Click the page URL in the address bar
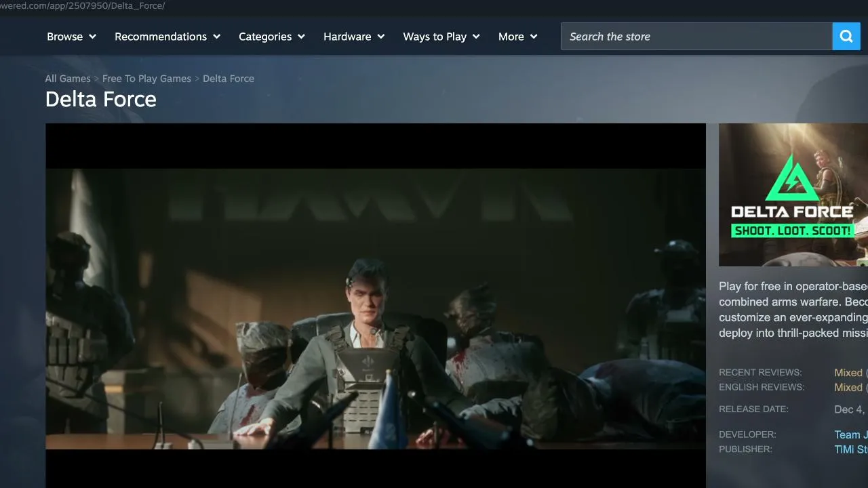The image size is (868, 488). pyautogui.click(x=83, y=6)
